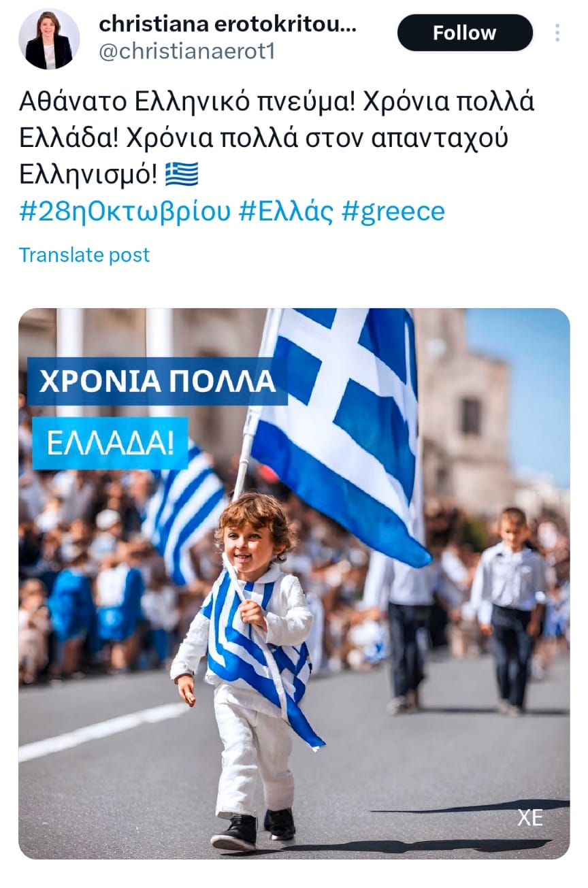Open the christiana erotokritou display name
588x888 pixels.
pyautogui.click(x=227, y=24)
